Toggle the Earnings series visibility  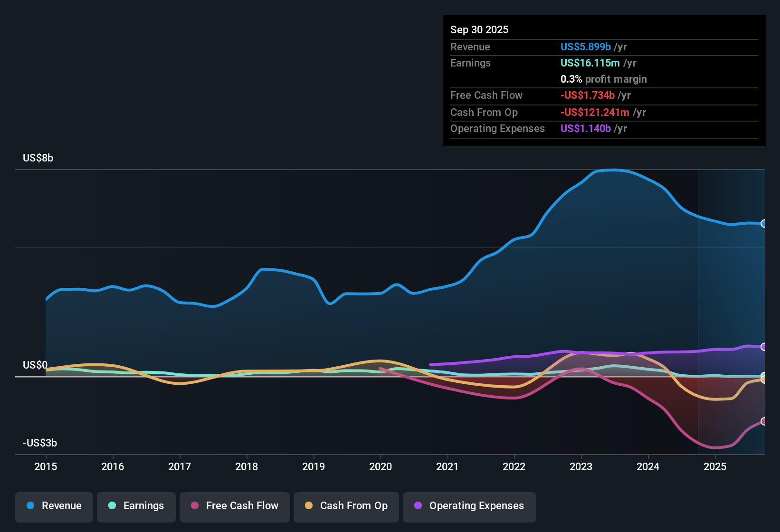136,506
